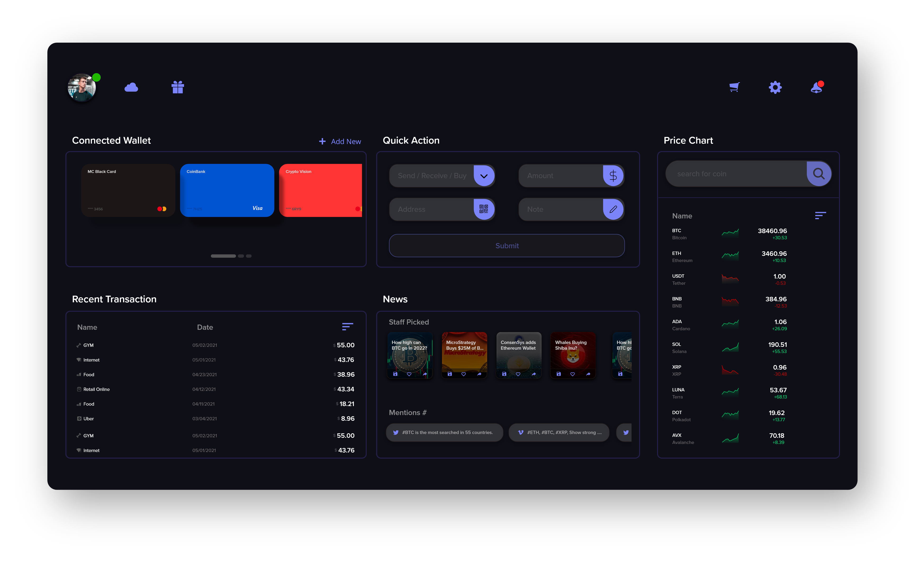Like the MicroStrategy news card

[x=464, y=374]
